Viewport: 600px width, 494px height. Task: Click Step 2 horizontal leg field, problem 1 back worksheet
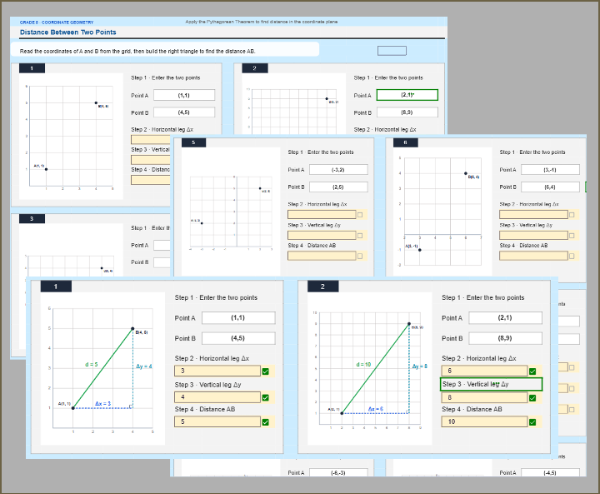(151, 139)
